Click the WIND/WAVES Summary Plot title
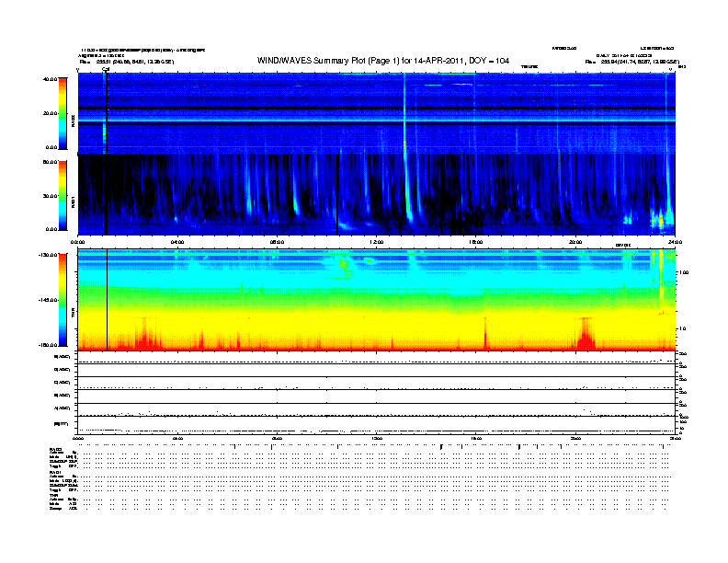Image resolution: width=728 pixels, height=563 pixels. point(383,61)
